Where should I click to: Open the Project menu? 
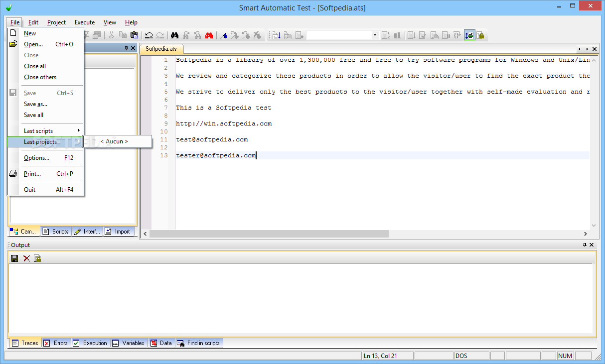point(57,22)
